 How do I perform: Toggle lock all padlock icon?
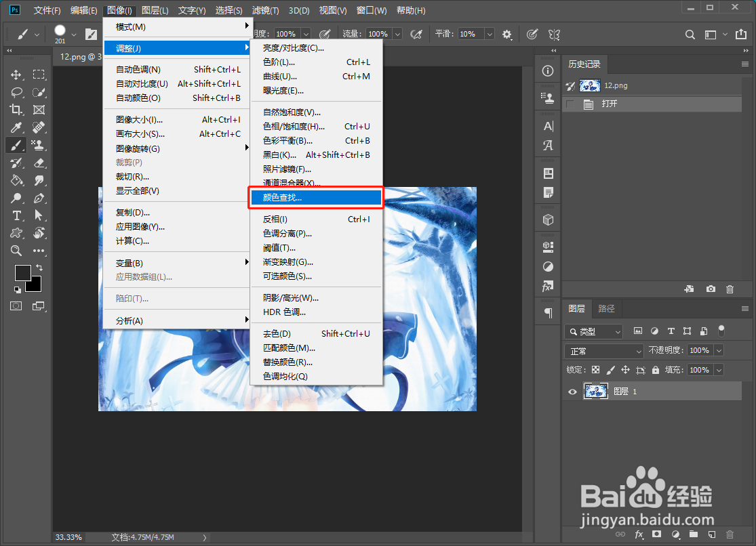pos(655,370)
